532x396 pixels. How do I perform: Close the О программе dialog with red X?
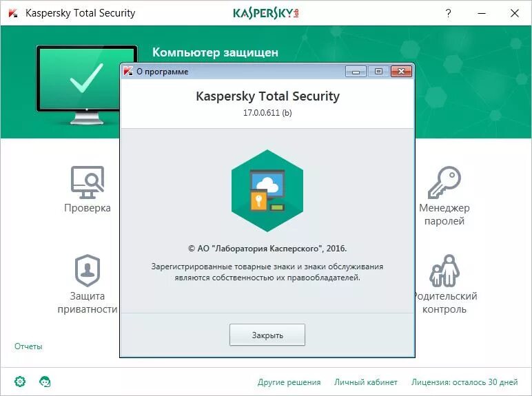click(401, 71)
